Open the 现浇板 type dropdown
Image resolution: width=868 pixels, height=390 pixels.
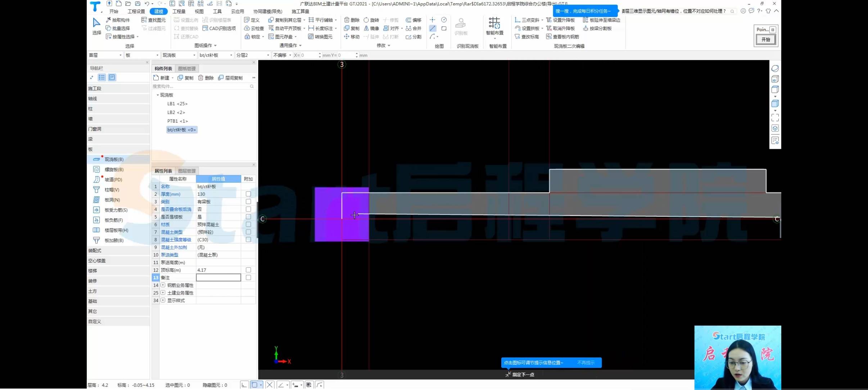[x=179, y=55]
